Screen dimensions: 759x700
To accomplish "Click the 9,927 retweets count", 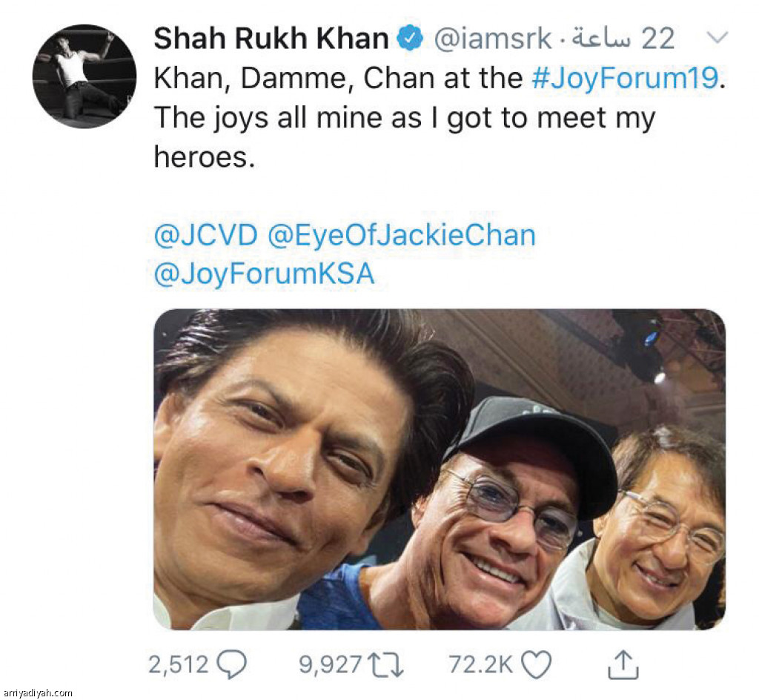I will 328,665.
